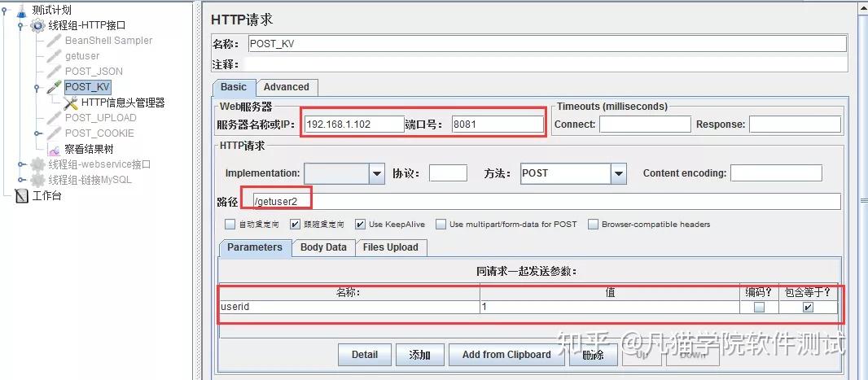The width and height of the screenshot is (868, 380).
Task: Select BeanShell Sampler in the tree
Action: pos(108,41)
